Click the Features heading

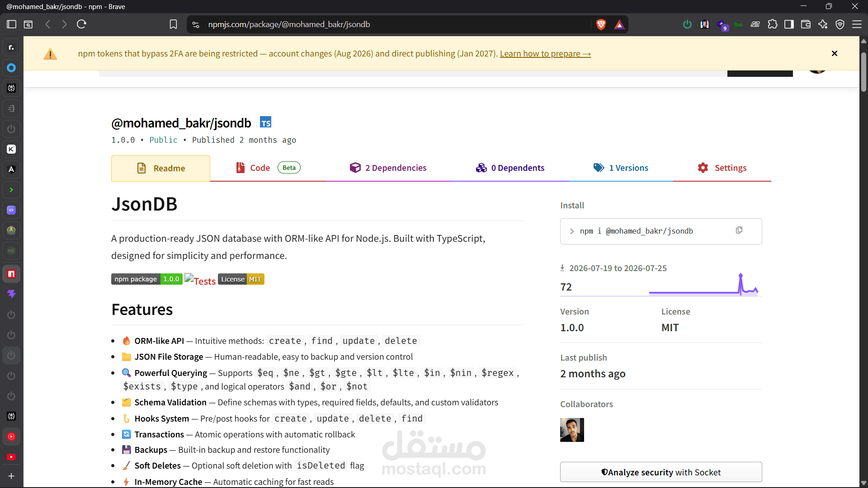click(x=142, y=310)
